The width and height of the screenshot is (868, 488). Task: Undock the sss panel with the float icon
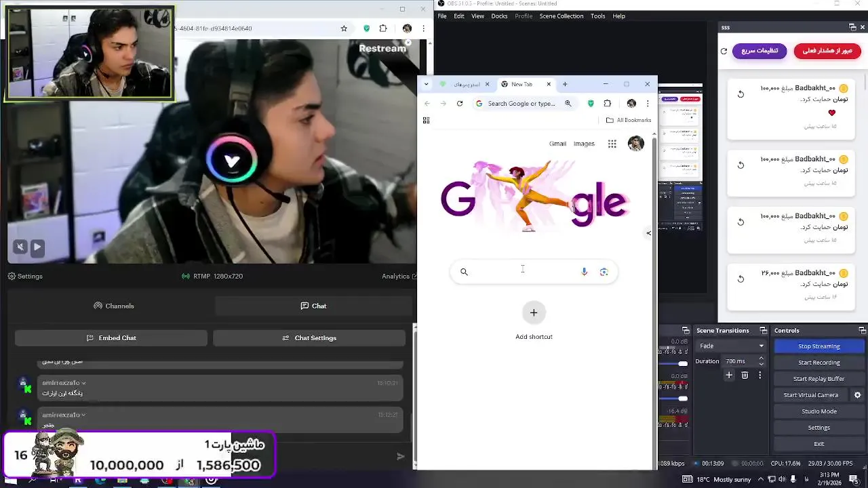coord(852,27)
